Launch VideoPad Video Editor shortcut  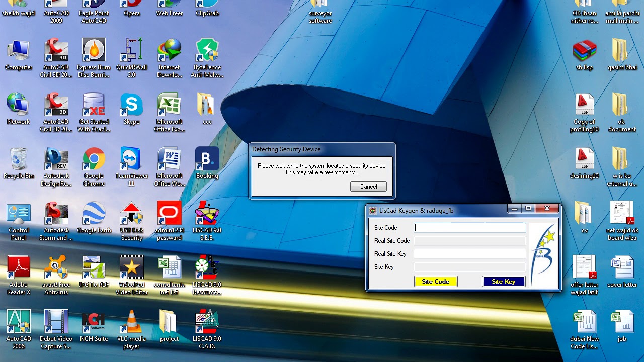tap(131, 276)
